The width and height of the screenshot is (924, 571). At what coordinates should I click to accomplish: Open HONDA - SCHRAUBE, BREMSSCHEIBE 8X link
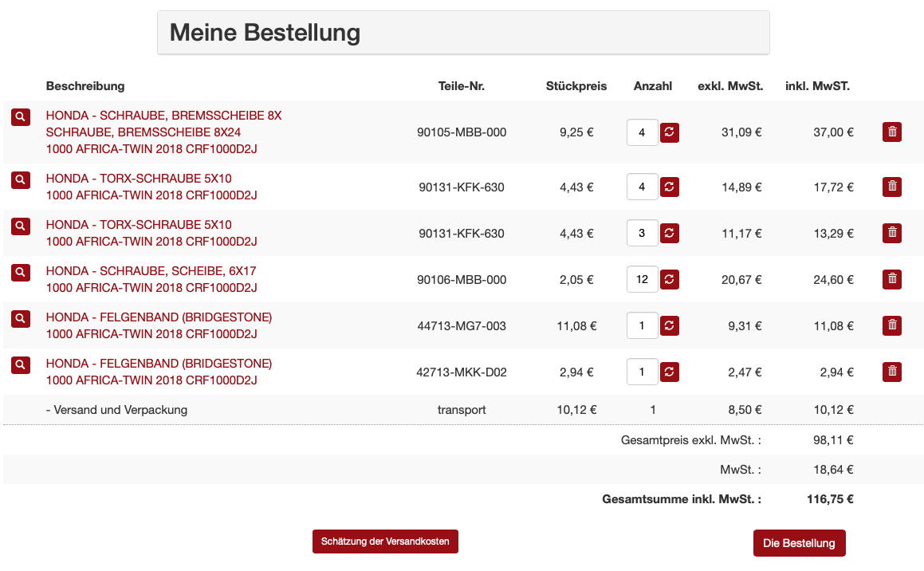point(163,116)
